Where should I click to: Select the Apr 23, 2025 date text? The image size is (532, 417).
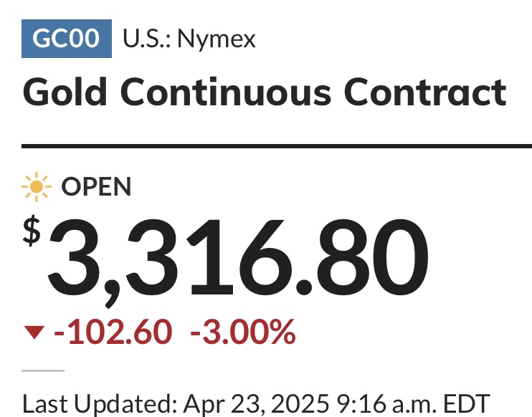click(256, 403)
